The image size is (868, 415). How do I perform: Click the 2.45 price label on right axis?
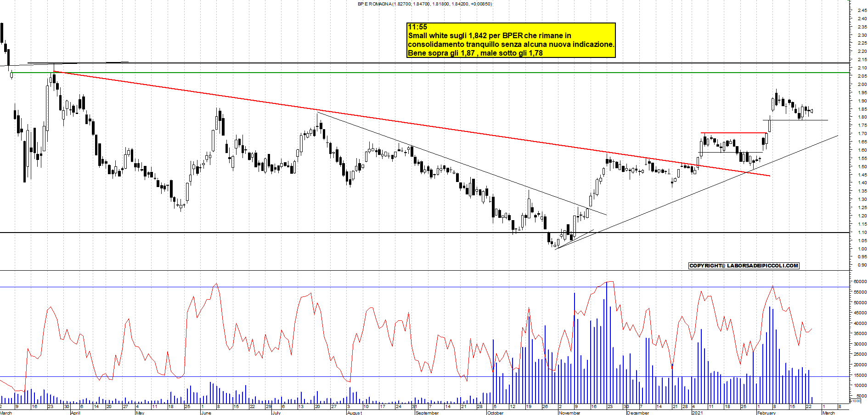pos(862,10)
